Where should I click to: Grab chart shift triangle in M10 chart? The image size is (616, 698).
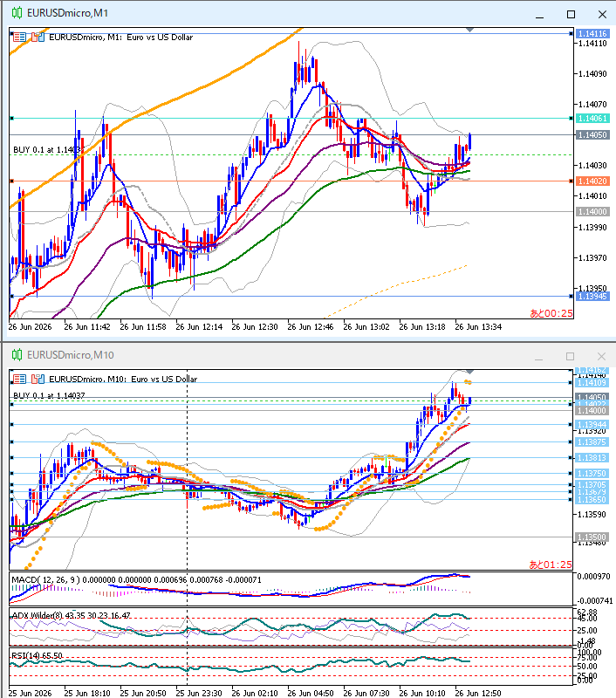[469, 372]
